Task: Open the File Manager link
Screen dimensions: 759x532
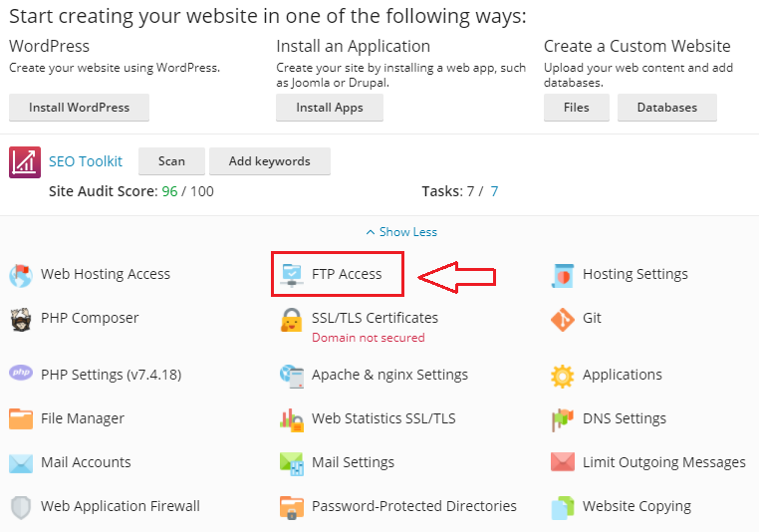Action: [83, 418]
